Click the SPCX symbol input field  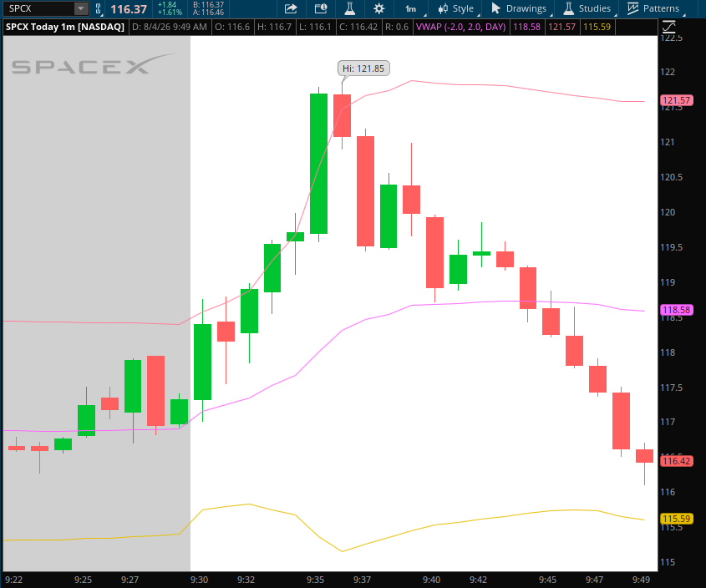tap(38, 8)
